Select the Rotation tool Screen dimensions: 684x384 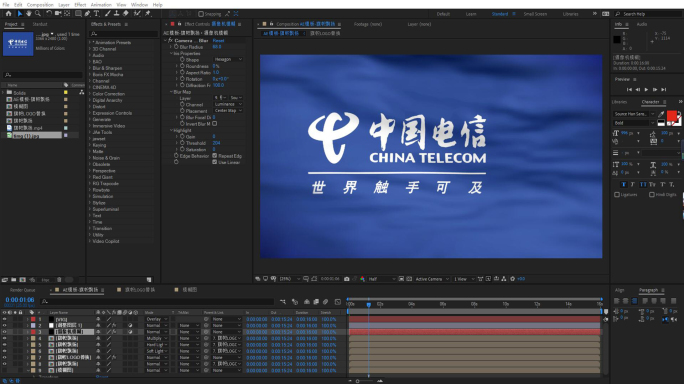tap(49, 14)
